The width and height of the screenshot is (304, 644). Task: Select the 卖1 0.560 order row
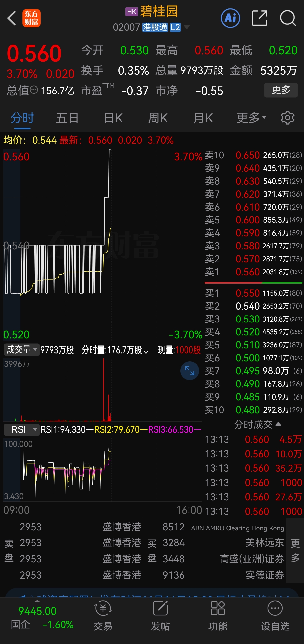253,272
